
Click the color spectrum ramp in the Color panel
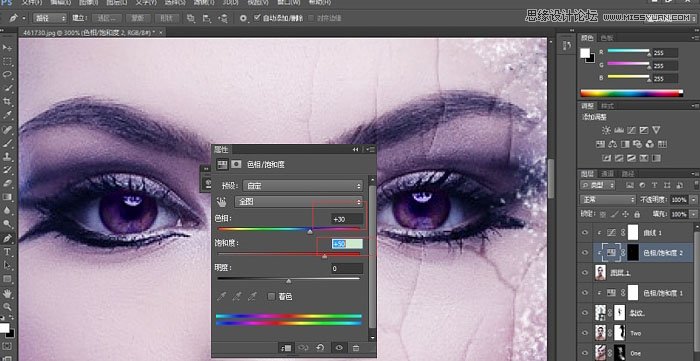631,93
